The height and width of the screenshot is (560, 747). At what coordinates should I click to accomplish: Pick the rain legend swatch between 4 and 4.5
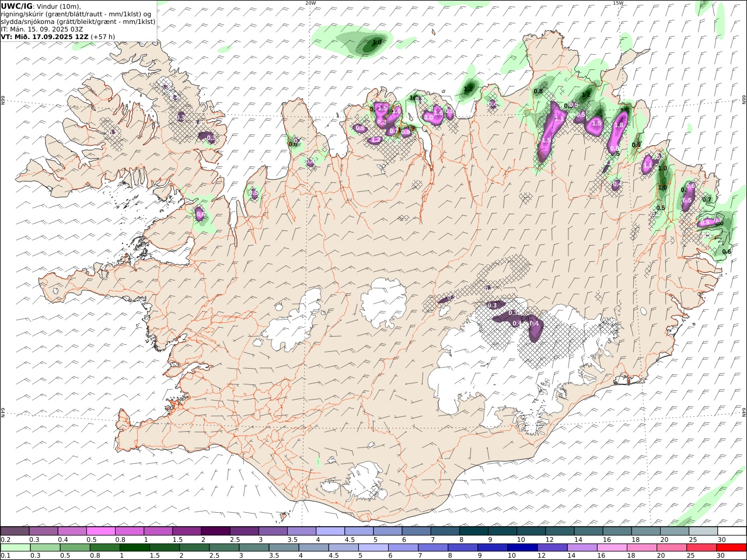[313, 547]
